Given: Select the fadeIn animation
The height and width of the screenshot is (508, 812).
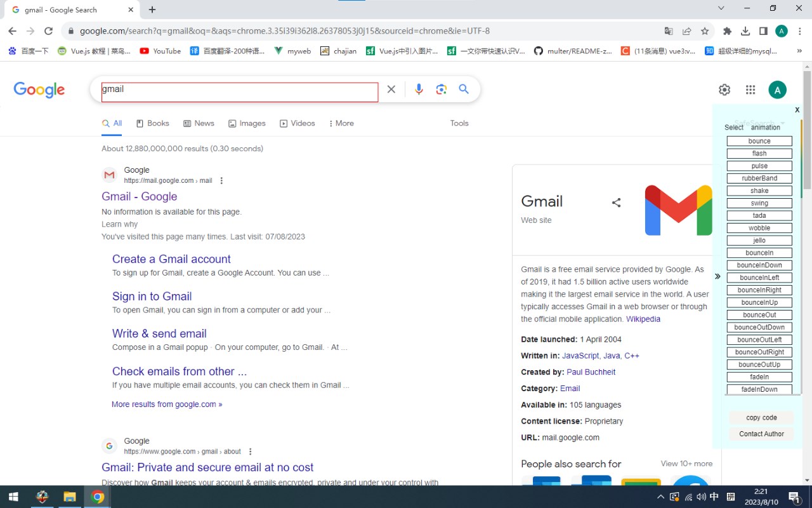Looking at the screenshot, I should tap(759, 377).
